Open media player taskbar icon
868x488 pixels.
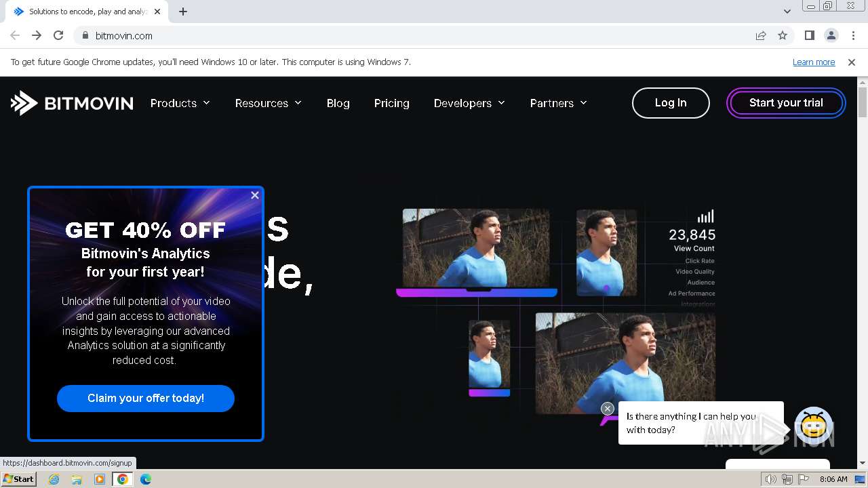(100, 479)
